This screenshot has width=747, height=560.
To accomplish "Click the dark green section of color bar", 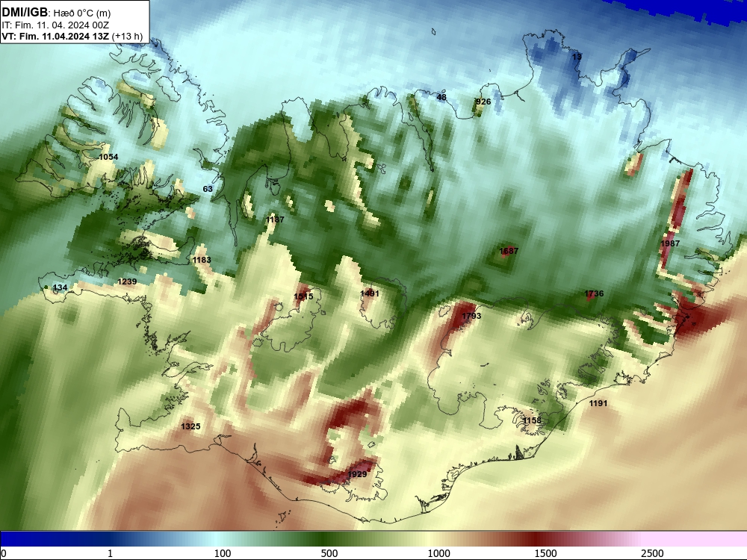I will tap(324, 538).
